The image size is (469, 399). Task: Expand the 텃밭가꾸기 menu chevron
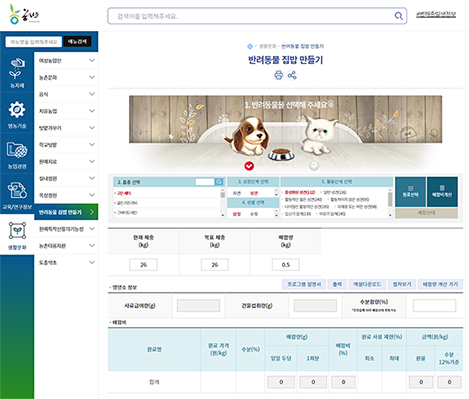[92, 128]
